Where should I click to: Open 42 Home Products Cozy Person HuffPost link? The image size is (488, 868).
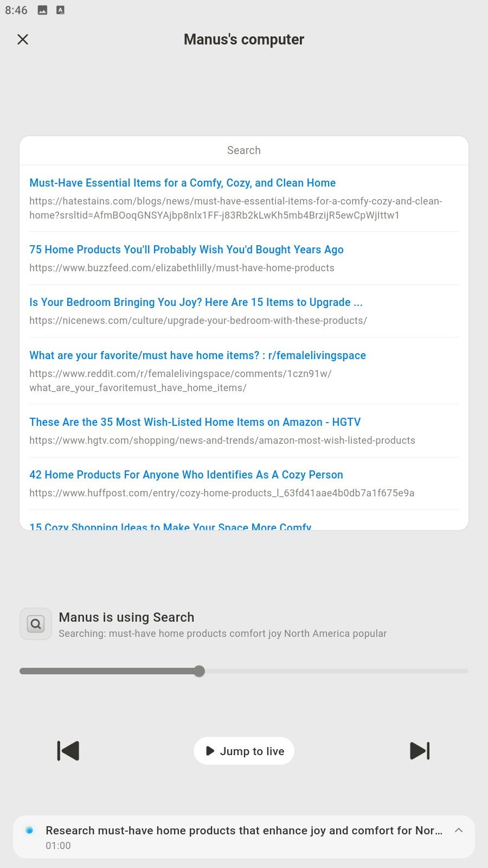[186, 475]
